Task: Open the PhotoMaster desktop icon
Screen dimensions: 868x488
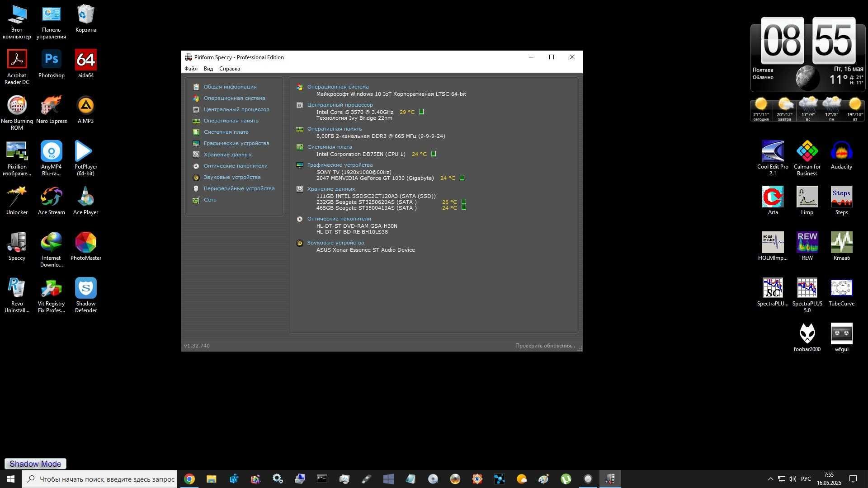Action: (x=85, y=247)
